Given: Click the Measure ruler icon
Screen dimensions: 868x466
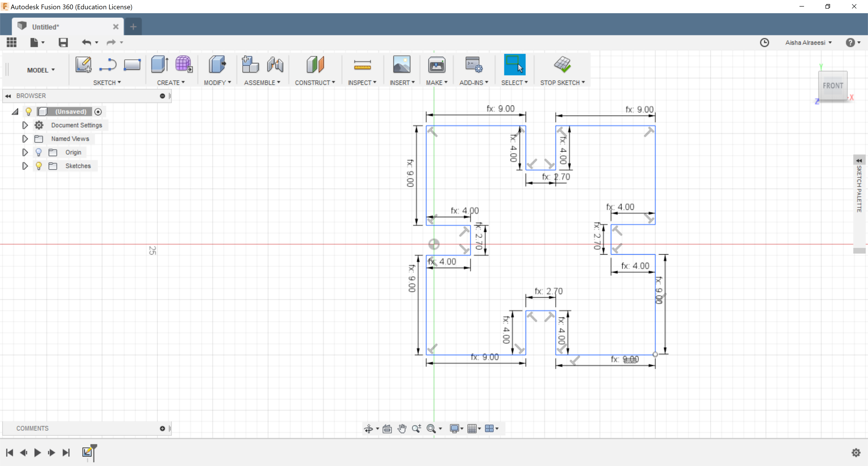Looking at the screenshot, I should (362, 65).
